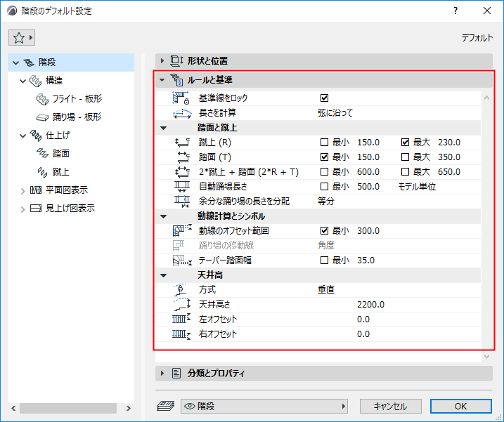Screen dimensions: 504x422
Task: Expand the 平面図表示 tree node
Action: 22,191
